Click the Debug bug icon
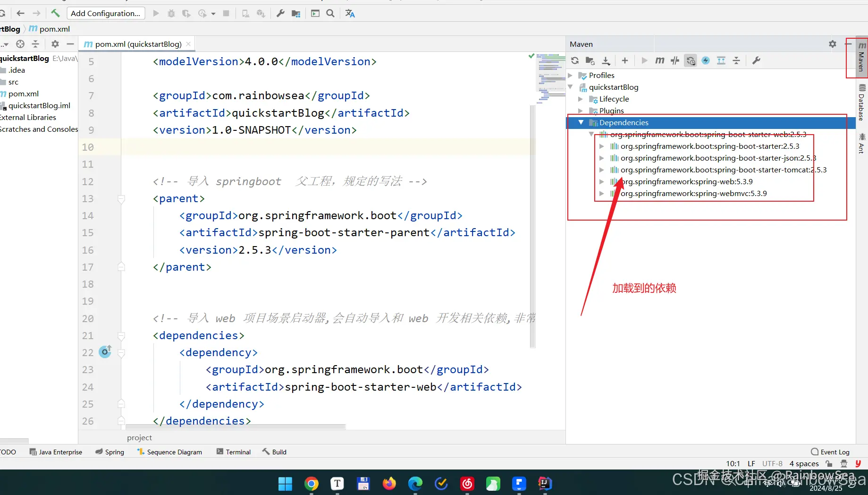The height and width of the screenshot is (495, 868). 171,13
